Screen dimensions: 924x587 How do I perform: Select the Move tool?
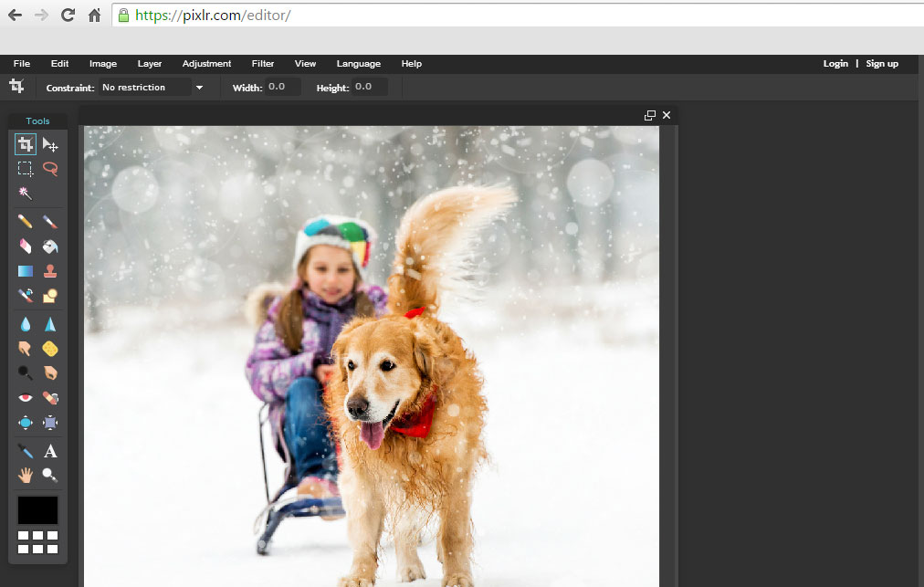click(x=50, y=144)
